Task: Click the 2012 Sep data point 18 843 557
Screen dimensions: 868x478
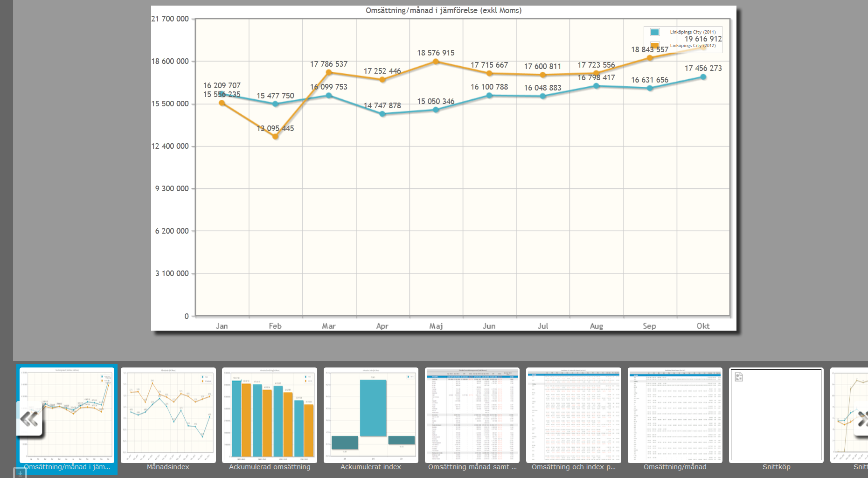Action: click(650, 58)
